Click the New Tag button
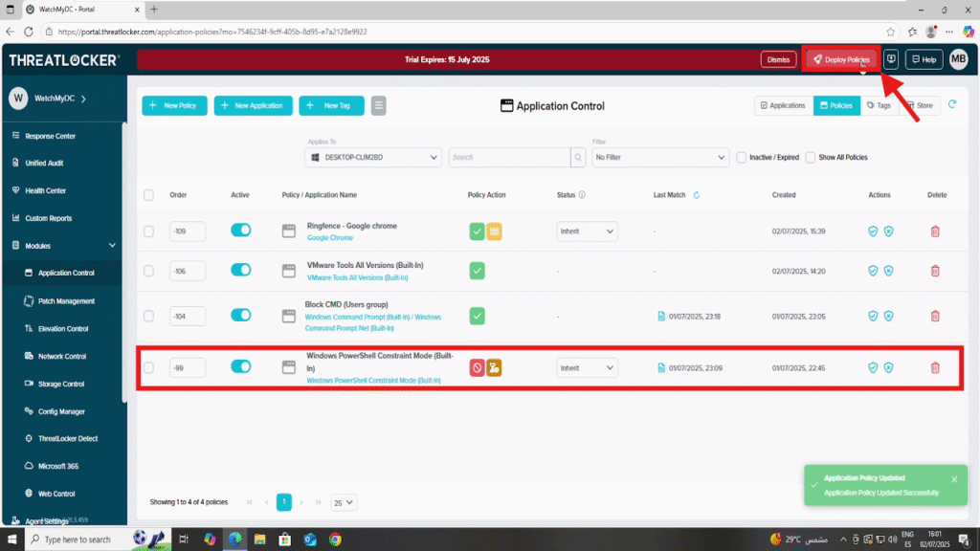Screen dimensions: 980x551 click(x=331, y=105)
